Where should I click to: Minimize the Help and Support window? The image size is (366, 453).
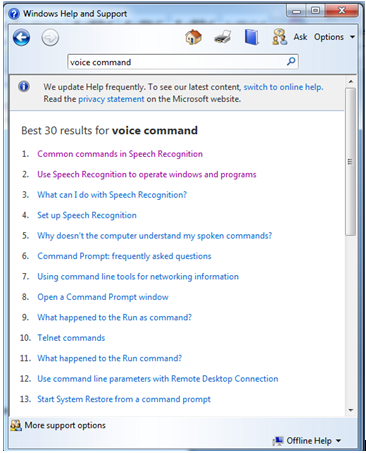coord(296,11)
